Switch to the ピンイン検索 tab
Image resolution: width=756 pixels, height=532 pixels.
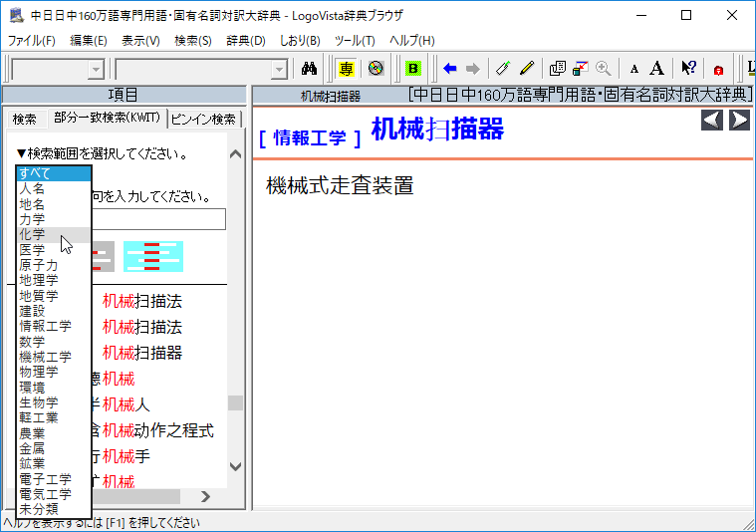tap(203, 120)
